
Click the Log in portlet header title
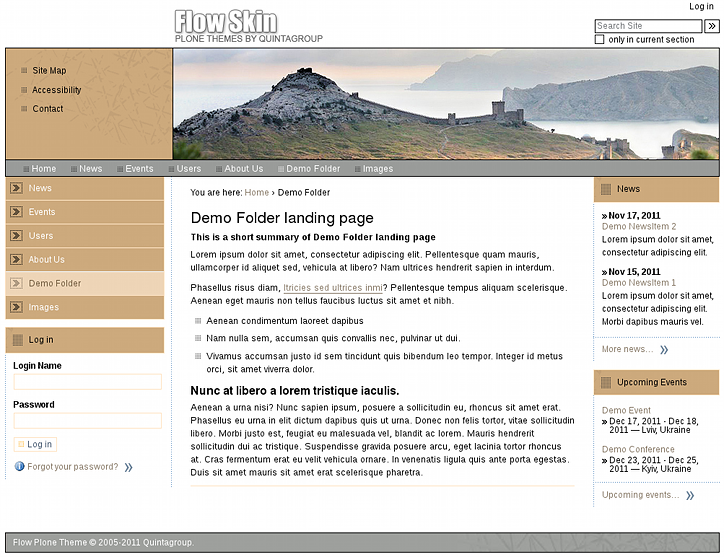pyautogui.click(x=41, y=340)
